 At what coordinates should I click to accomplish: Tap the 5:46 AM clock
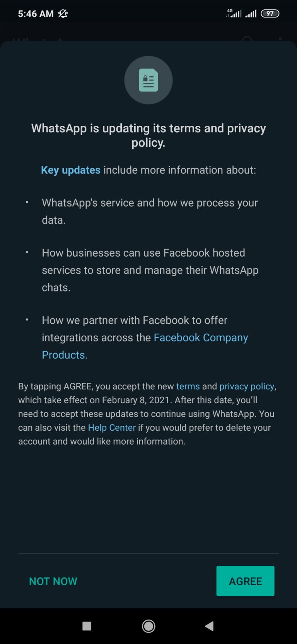pos(36,14)
